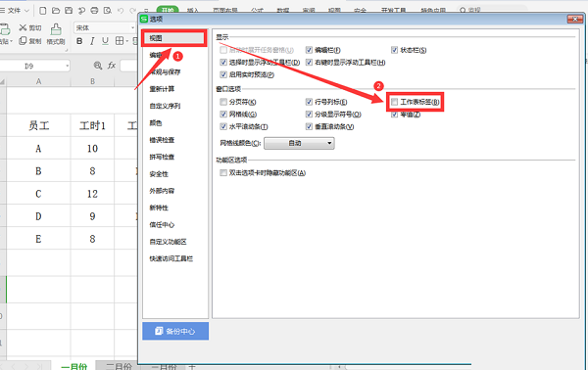Select column A header in spreadsheet

click(38, 81)
